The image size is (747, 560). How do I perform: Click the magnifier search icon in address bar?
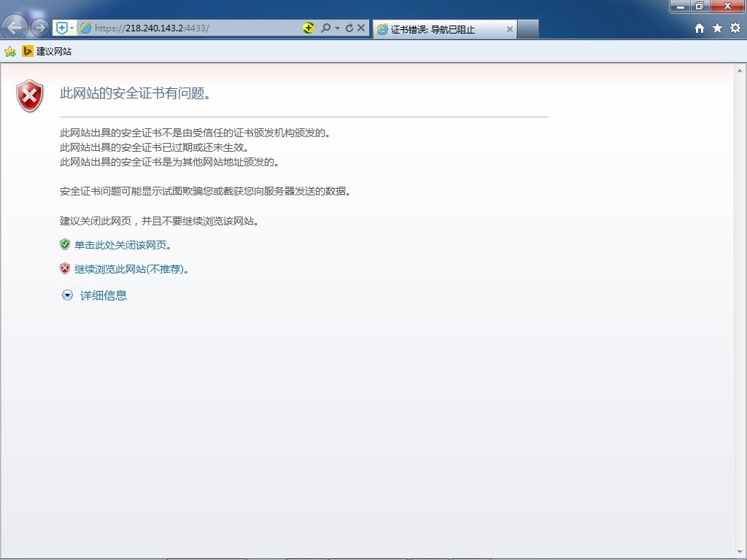click(326, 28)
